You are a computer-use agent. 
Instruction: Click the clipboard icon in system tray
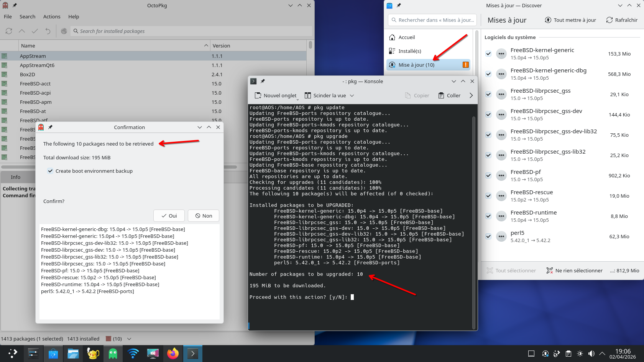[x=568, y=354]
